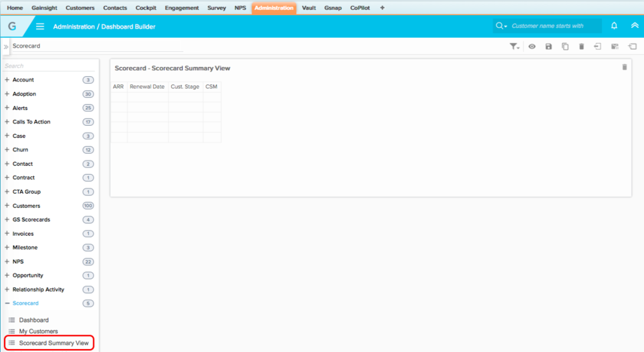Edit the Scorecard dashboard name field
Viewport: 644px width, 352px height.
click(x=97, y=46)
